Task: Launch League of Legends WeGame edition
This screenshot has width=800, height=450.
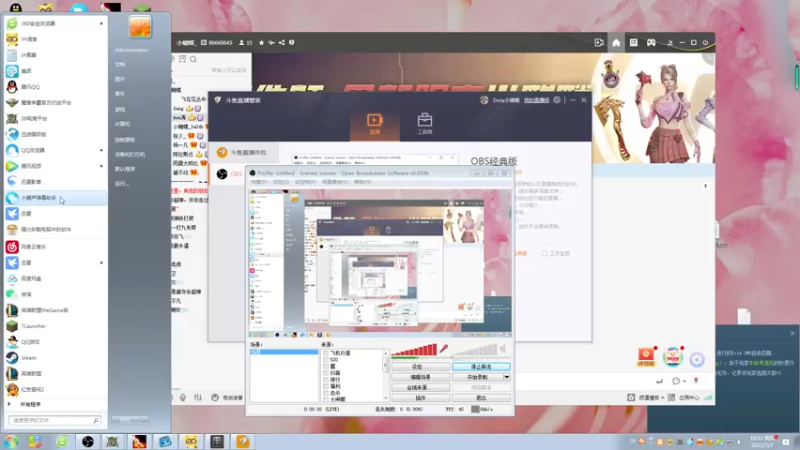Action: pyautogui.click(x=55, y=310)
